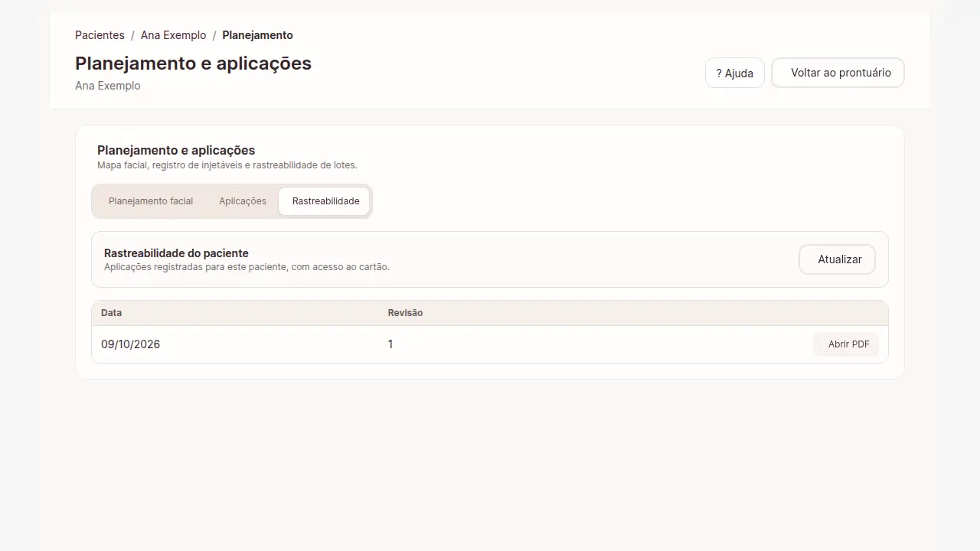Click the Ana Exemplo subtitle under the page title
This screenshot has height=551, width=980.
[108, 86]
